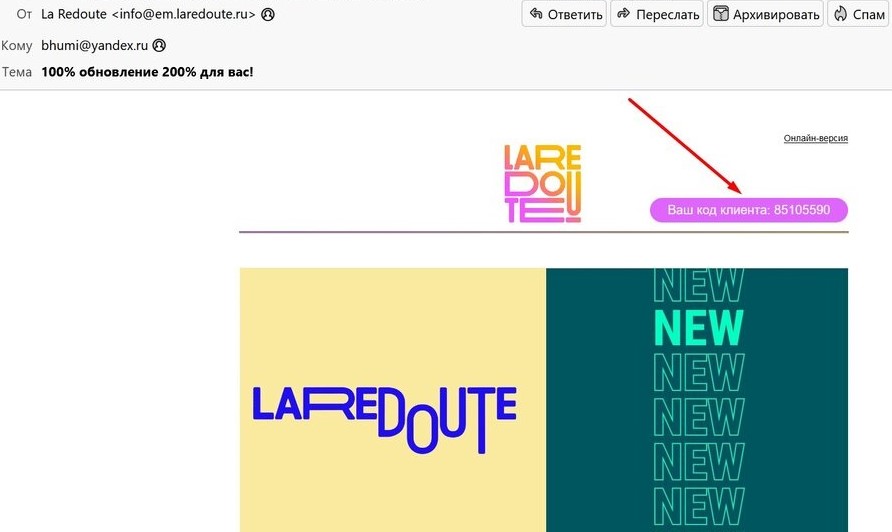This screenshot has width=892, height=532.
Task: Click the Ответить reply button
Action: point(564,14)
